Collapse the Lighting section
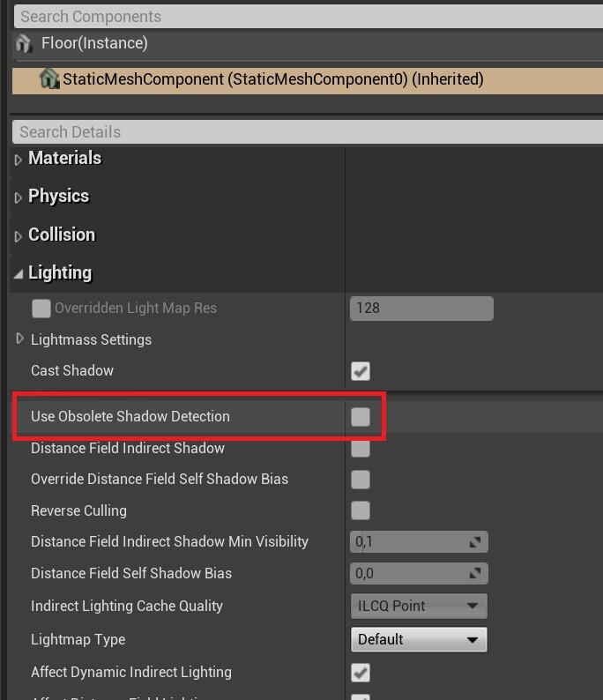603x700 pixels. (19, 274)
